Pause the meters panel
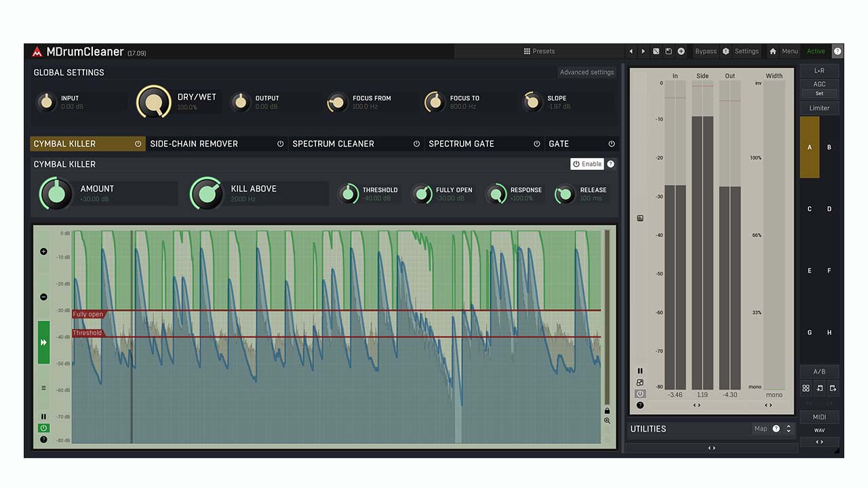The height and width of the screenshot is (488, 868). 640,371
